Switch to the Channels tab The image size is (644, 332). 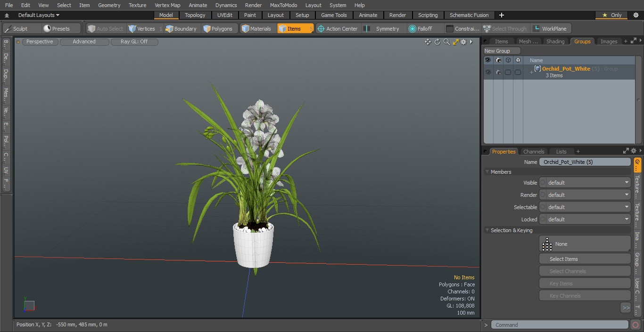point(534,152)
